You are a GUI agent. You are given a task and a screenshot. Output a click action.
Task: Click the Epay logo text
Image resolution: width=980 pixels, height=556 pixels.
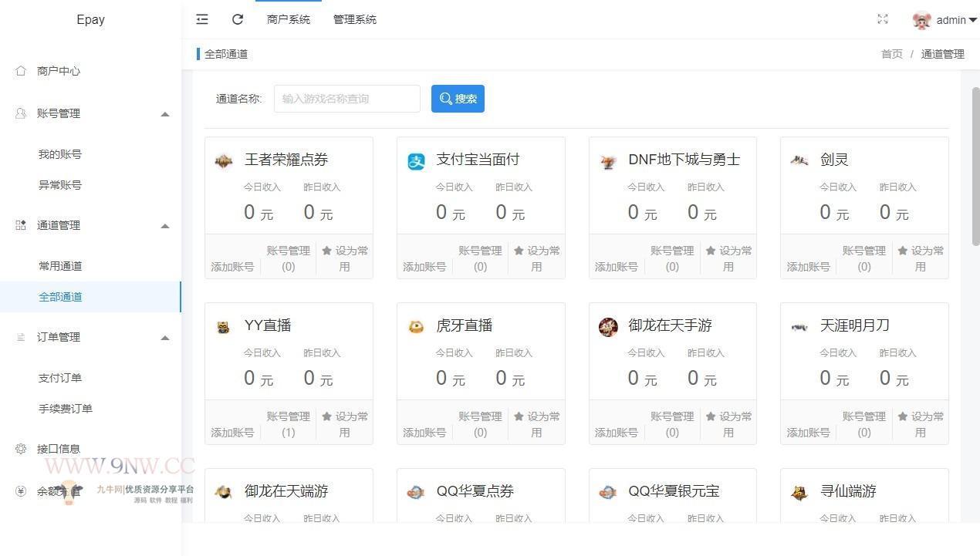pos(90,20)
